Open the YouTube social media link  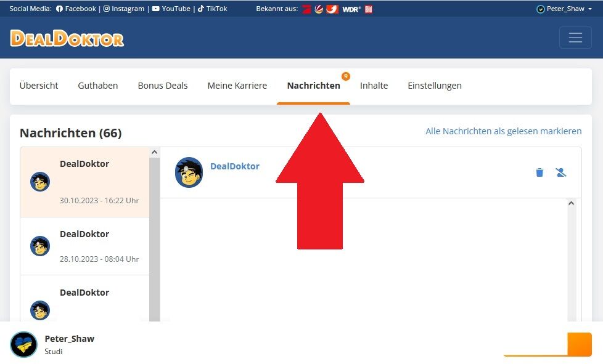[171, 9]
